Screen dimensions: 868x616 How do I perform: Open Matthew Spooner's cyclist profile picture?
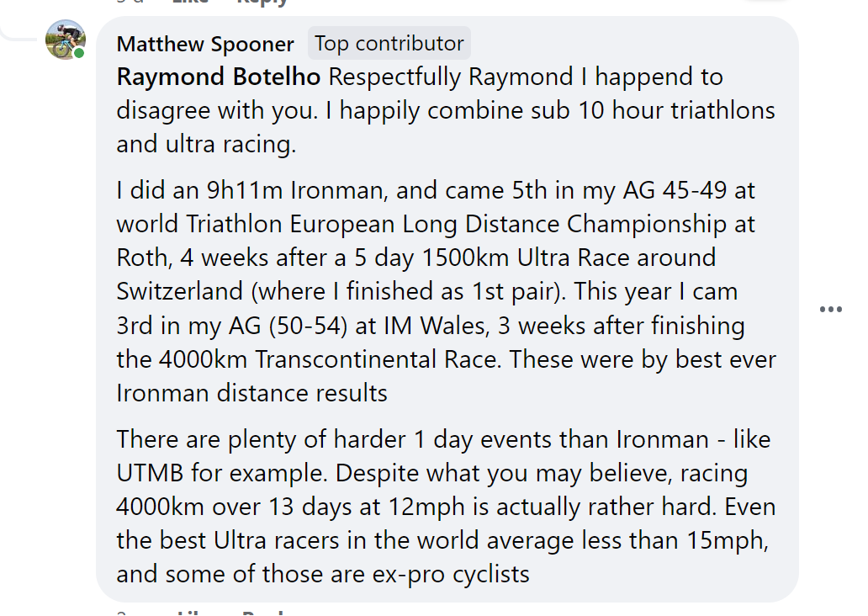66,40
